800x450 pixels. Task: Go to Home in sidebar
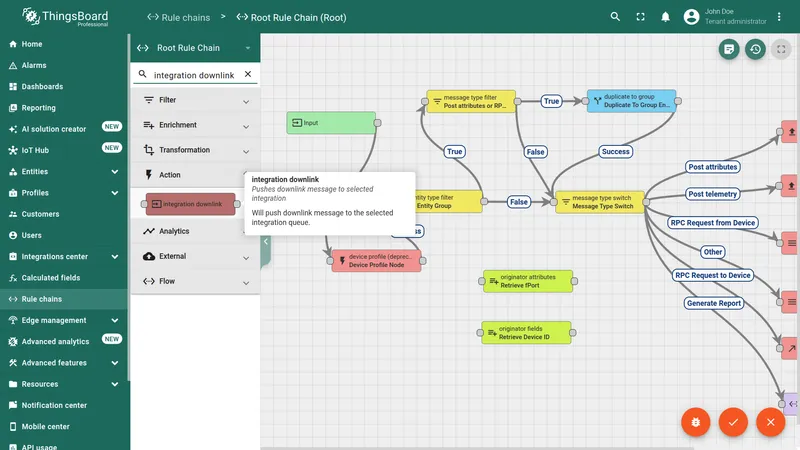(64, 44)
